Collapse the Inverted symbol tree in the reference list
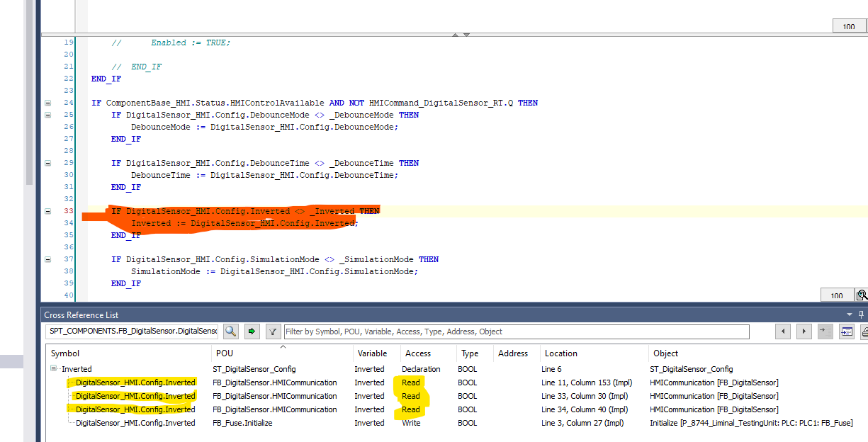Image resolution: width=868 pixels, height=442 pixels. tap(52, 368)
